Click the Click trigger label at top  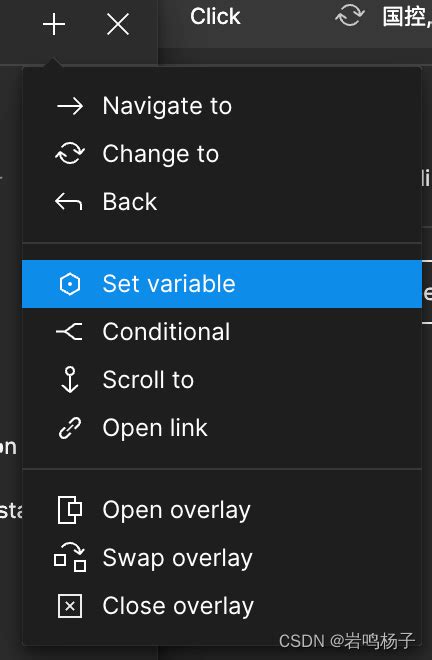click(x=215, y=17)
